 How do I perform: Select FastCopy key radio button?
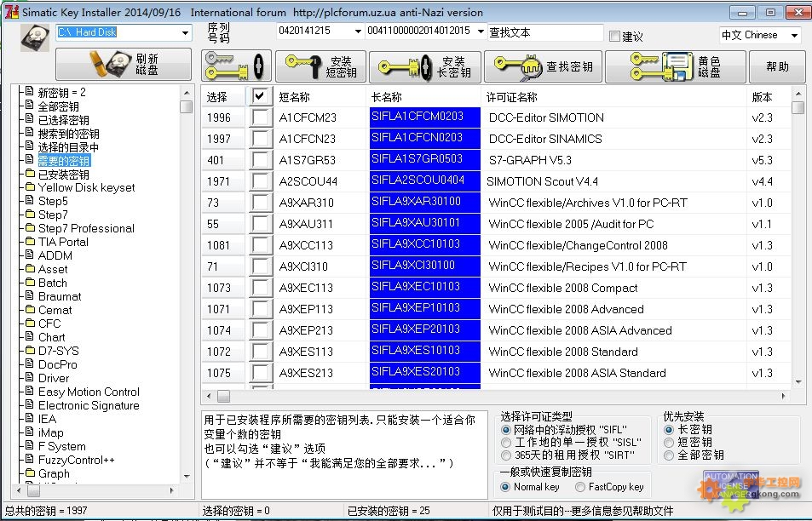[x=580, y=487]
